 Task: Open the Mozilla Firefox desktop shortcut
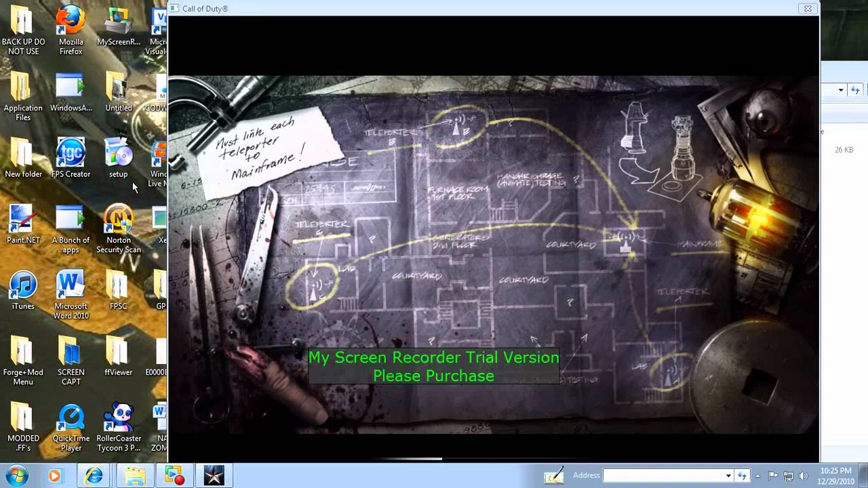click(71, 30)
